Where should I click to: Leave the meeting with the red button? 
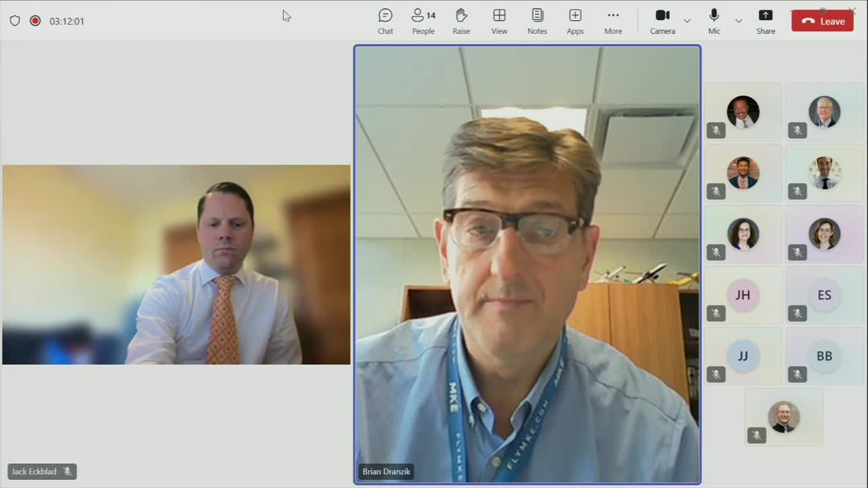pos(823,21)
